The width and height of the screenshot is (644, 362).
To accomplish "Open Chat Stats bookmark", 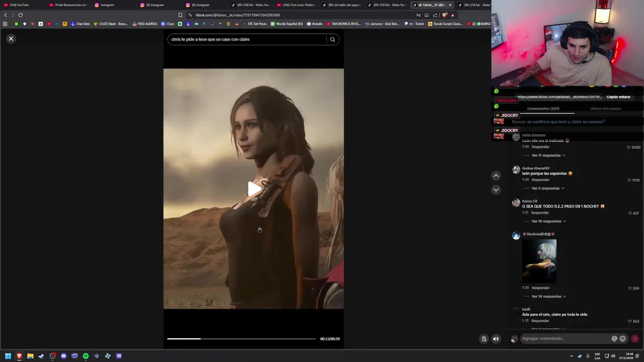I will pos(80,24).
